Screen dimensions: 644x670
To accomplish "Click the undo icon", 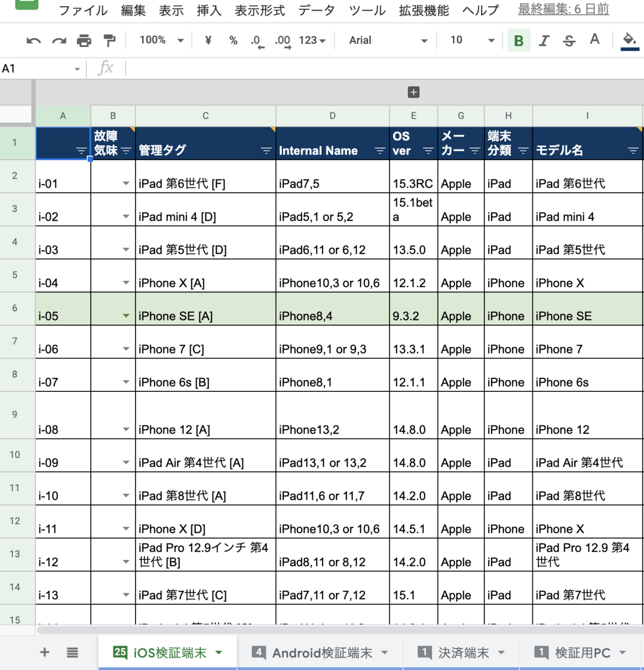I will click(33, 40).
